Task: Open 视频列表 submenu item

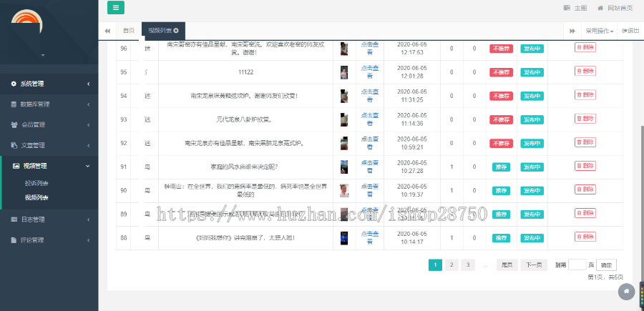Action: (x=36, y=198)
